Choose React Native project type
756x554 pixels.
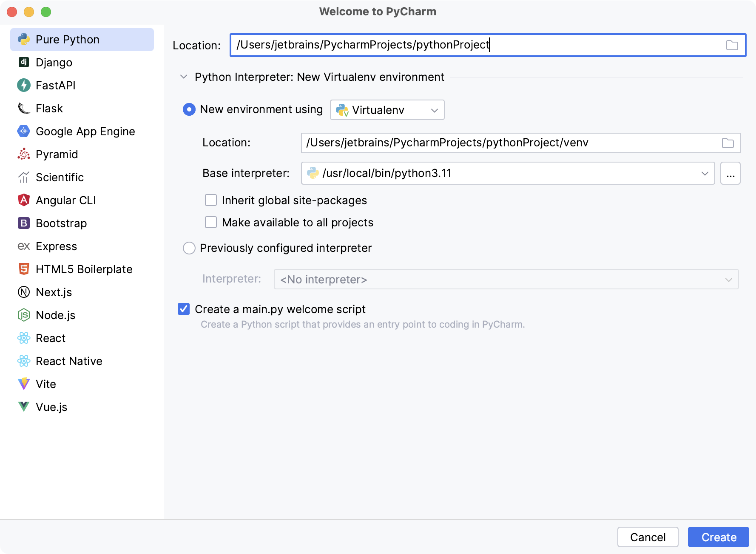pyautogui.click(x=82, y=361)
